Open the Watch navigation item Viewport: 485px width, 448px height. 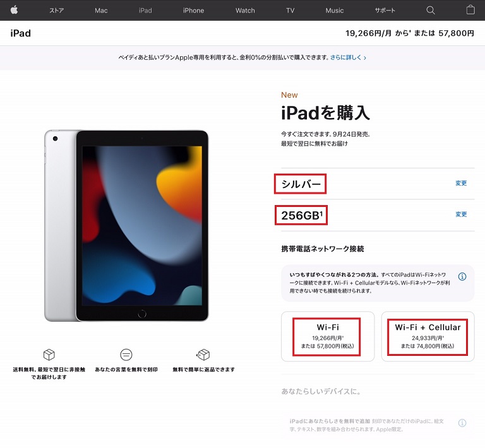click(x=245, y=11)
